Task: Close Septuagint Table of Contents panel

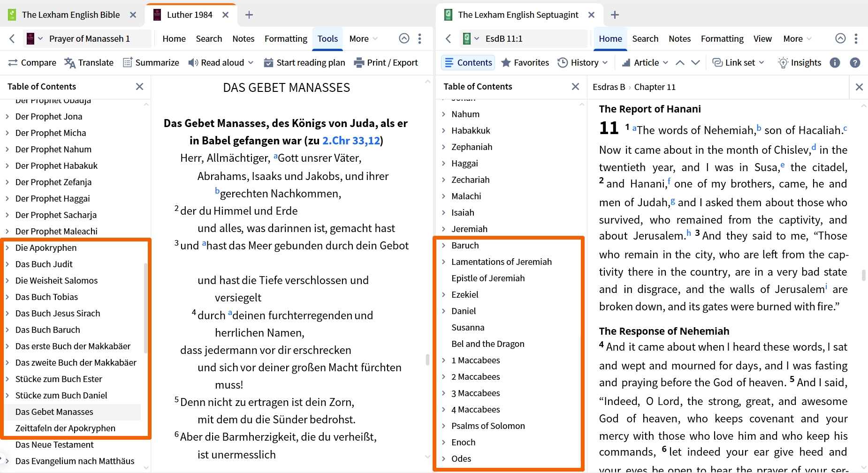Action: pos(575,87)
